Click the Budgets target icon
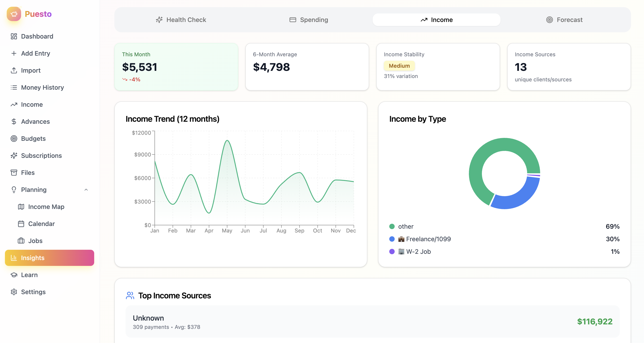Screen dimensions: 644x343 coord(14,139)
